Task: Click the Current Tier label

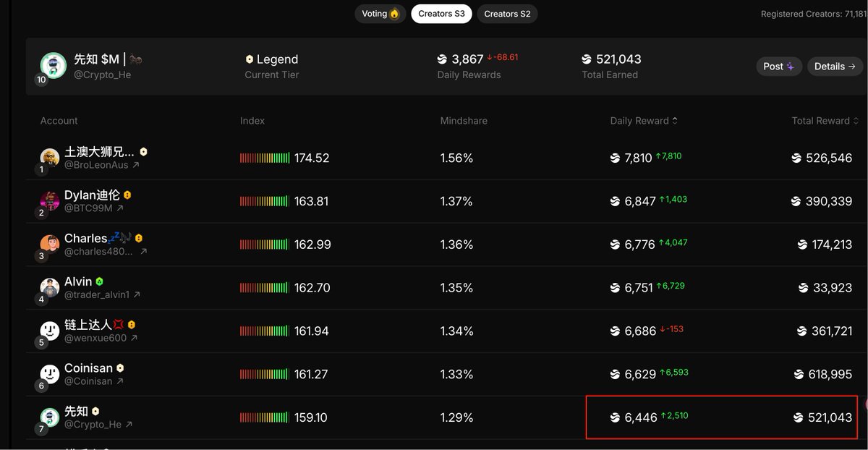Action: tap(272, 75)
